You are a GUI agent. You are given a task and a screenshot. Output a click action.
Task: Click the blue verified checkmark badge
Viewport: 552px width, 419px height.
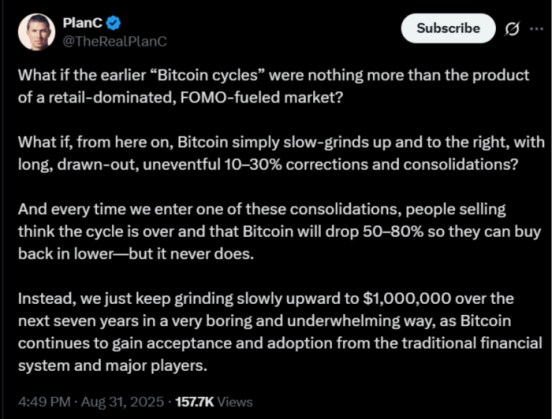(x=113, y=23)
